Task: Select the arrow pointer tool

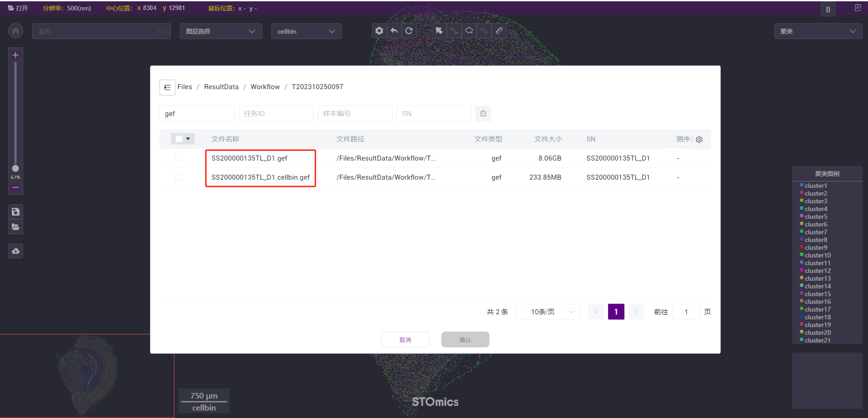Action: 439,31
